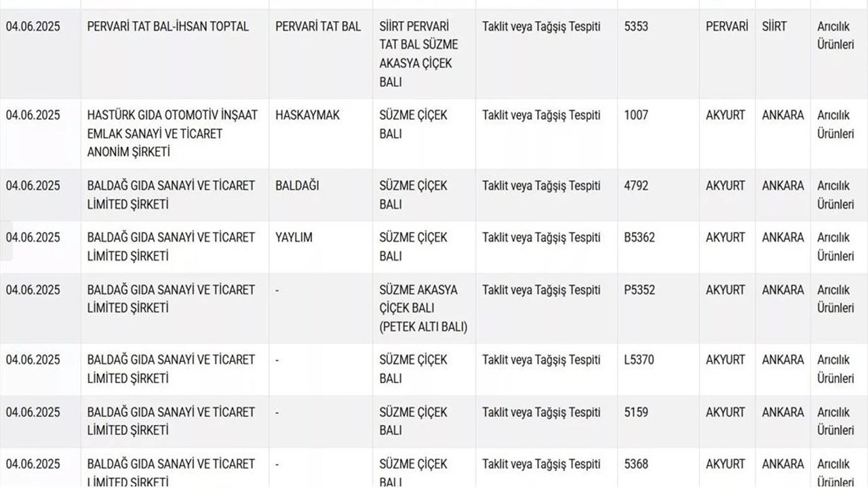Select the PERVARİ district cell
Screen dimensions: 868x488
[727, 26]
